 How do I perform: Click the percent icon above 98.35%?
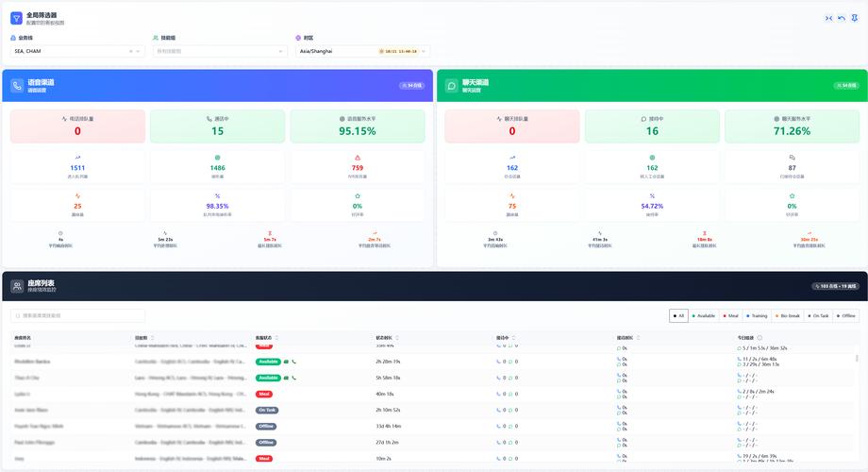click(218, 196)
